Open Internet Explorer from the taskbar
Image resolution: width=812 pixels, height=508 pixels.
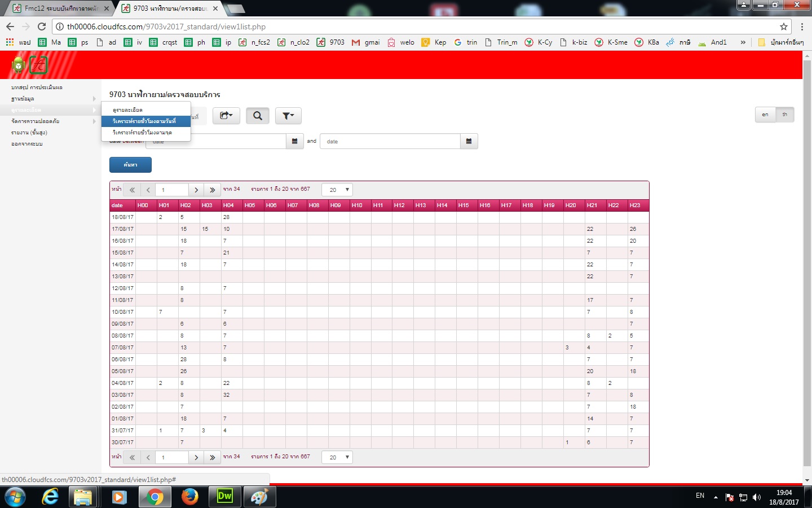click(x=50, y=497)
